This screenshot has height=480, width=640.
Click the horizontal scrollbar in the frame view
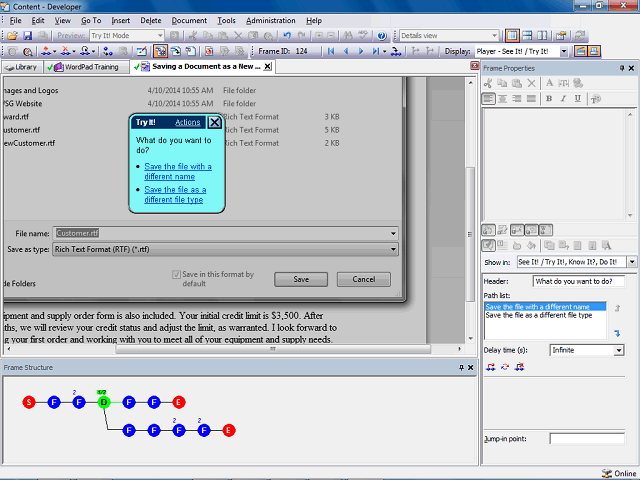tap(273, 349)
